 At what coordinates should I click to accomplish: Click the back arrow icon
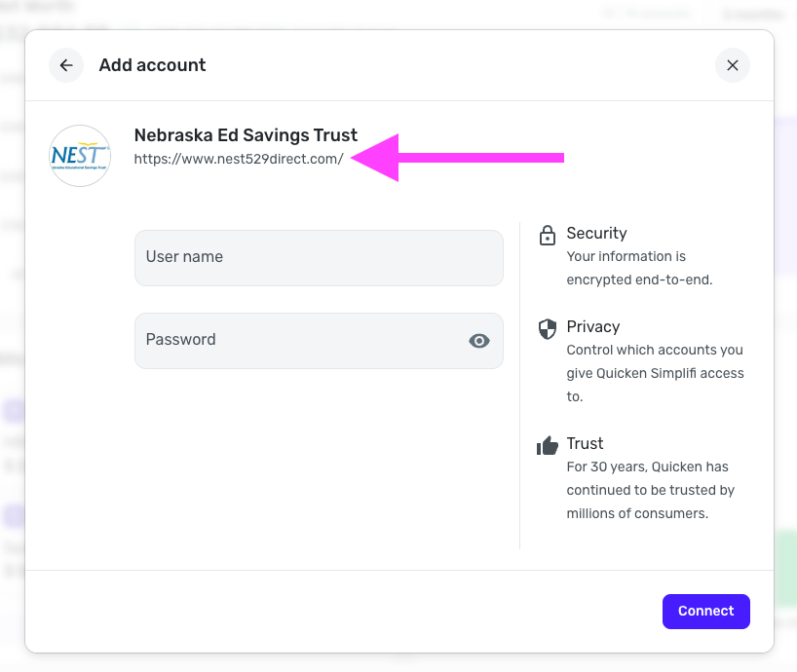click(66, 65)
